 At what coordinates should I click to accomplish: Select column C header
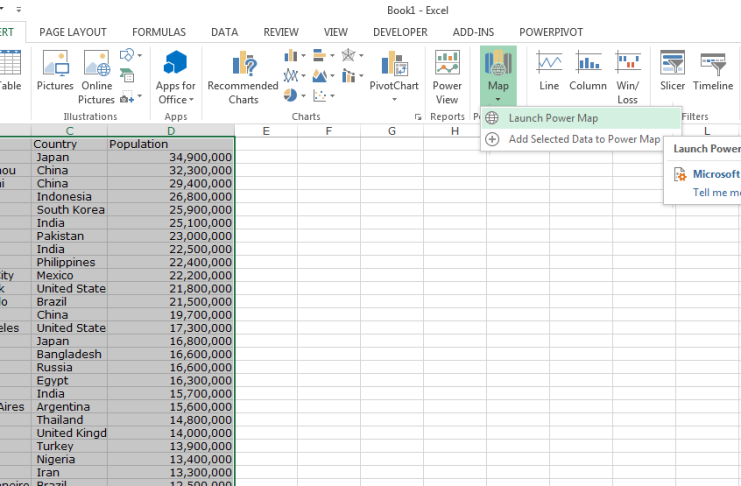69,131
